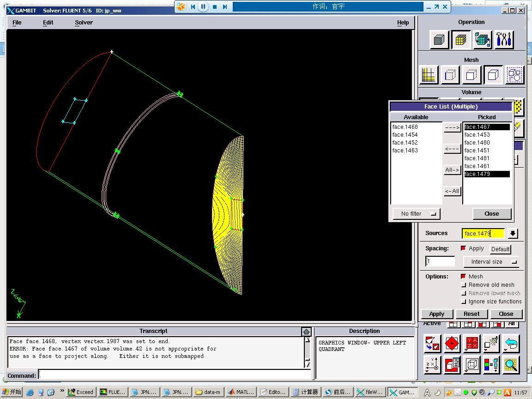The image size is (532, 399).
Task: Expand the Sources list arrow button
Action: click(513, 234)
